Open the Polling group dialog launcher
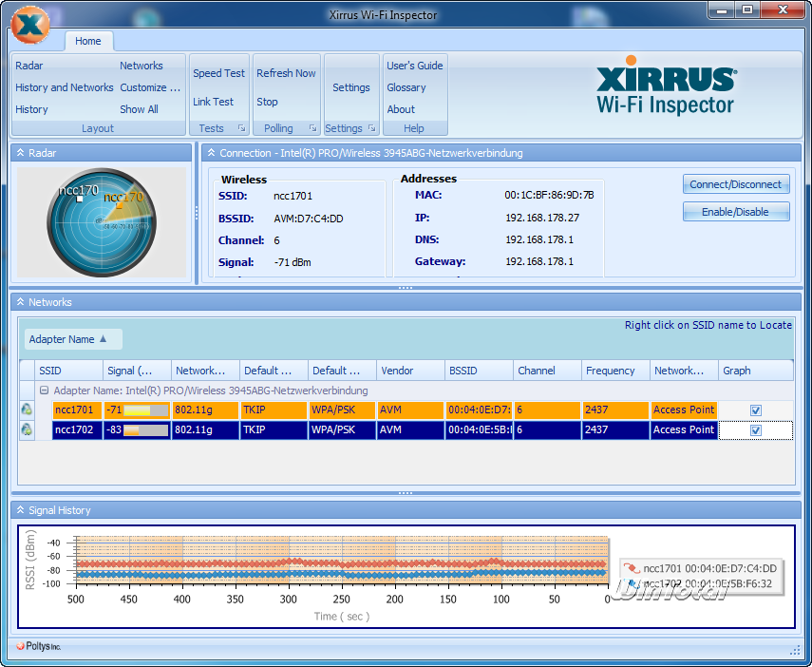The width and height of the screenshot is (812, 667). coord(312,128)
